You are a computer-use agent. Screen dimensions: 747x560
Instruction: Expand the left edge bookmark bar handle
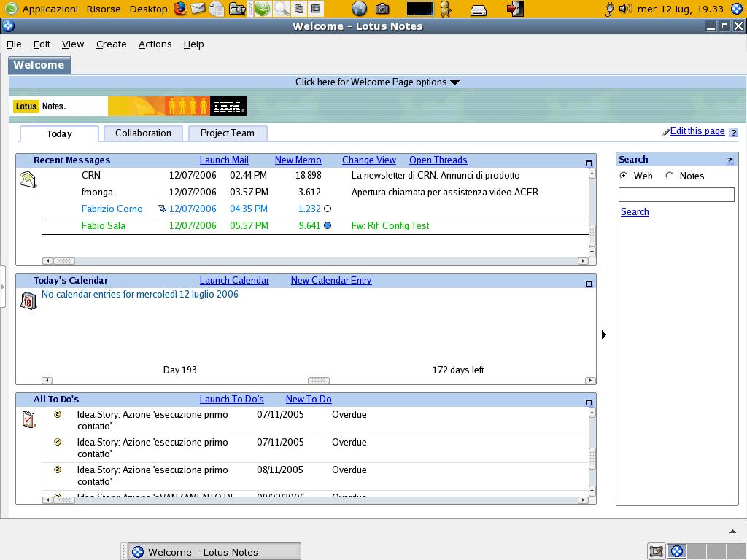pos(3,287)
